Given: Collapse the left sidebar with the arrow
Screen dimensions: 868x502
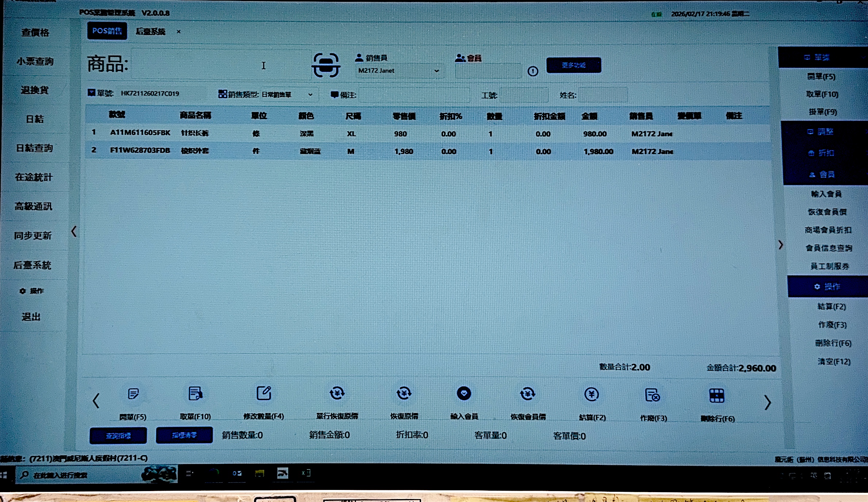Looking at the screenshot, I should [x=74, y=231].
